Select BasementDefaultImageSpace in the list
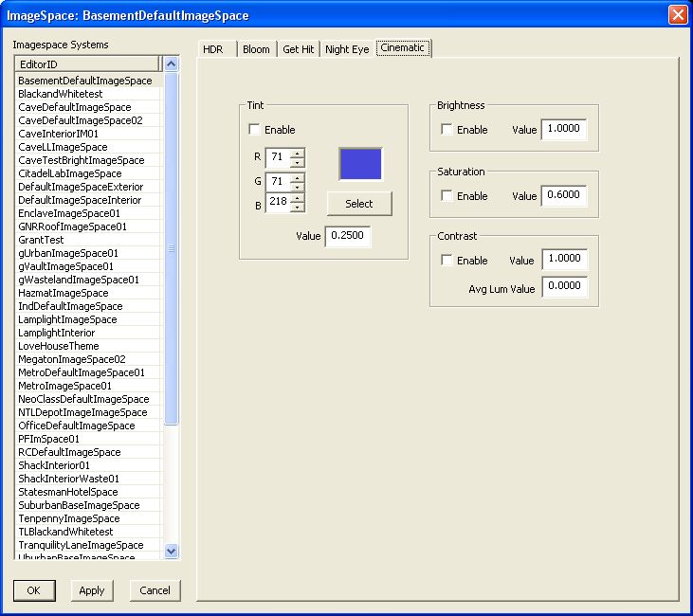 tap(87, 81)
